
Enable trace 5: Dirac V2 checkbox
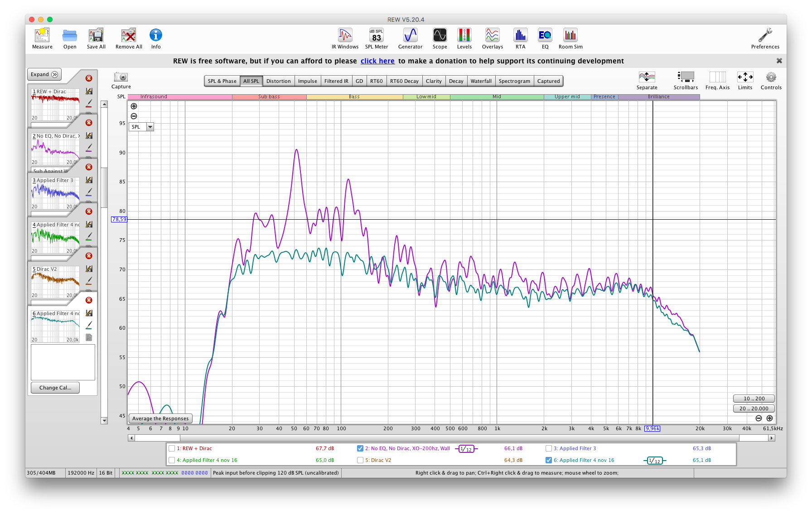360,460
